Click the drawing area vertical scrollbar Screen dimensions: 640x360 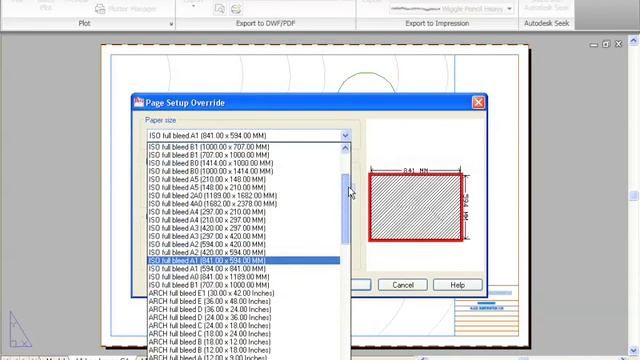click(x=633, y=196)
